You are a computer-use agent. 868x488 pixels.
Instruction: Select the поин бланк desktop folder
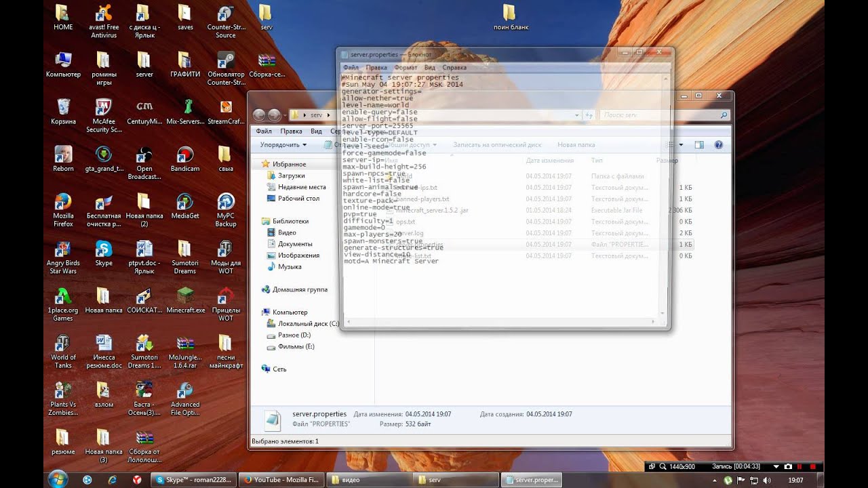[511, 18]
